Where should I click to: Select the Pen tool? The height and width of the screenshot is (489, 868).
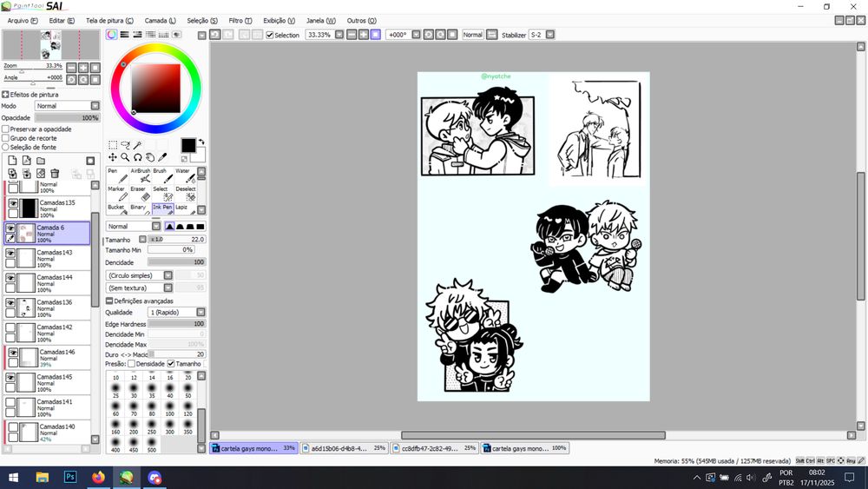point(117,175)
